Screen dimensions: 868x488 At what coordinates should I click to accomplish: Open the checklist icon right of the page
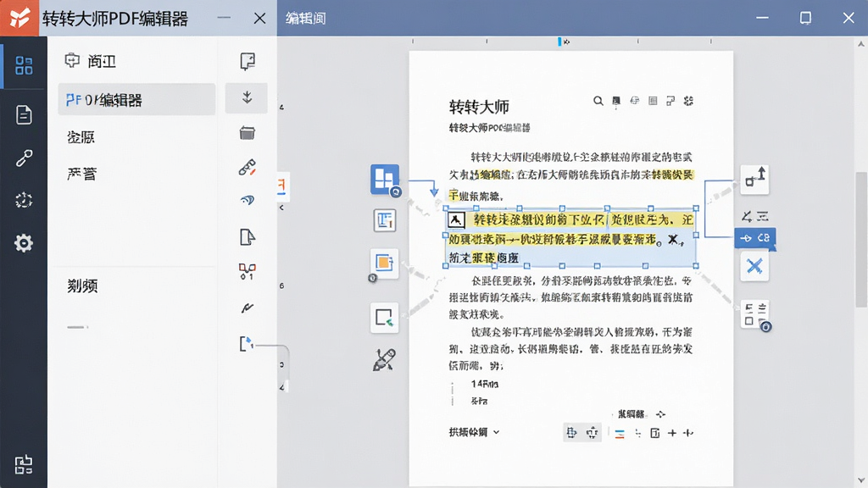click(755, 314)
